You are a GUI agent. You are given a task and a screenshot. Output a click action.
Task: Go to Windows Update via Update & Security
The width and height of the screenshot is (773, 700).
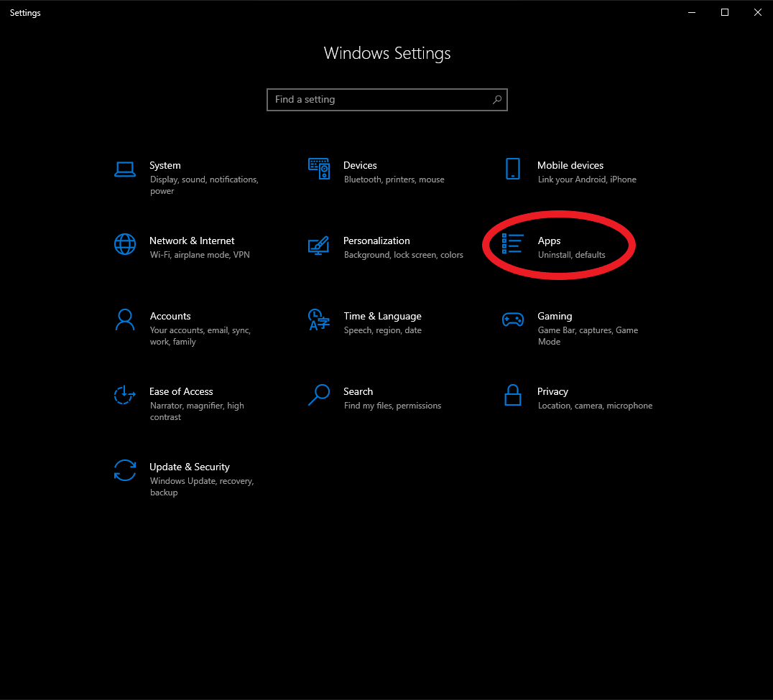[190, 467]
